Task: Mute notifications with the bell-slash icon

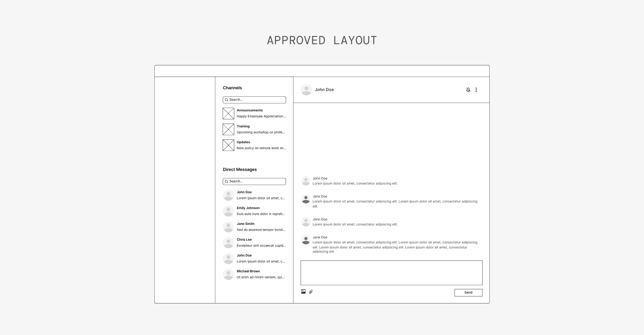Action: click(x=468, y=90)
